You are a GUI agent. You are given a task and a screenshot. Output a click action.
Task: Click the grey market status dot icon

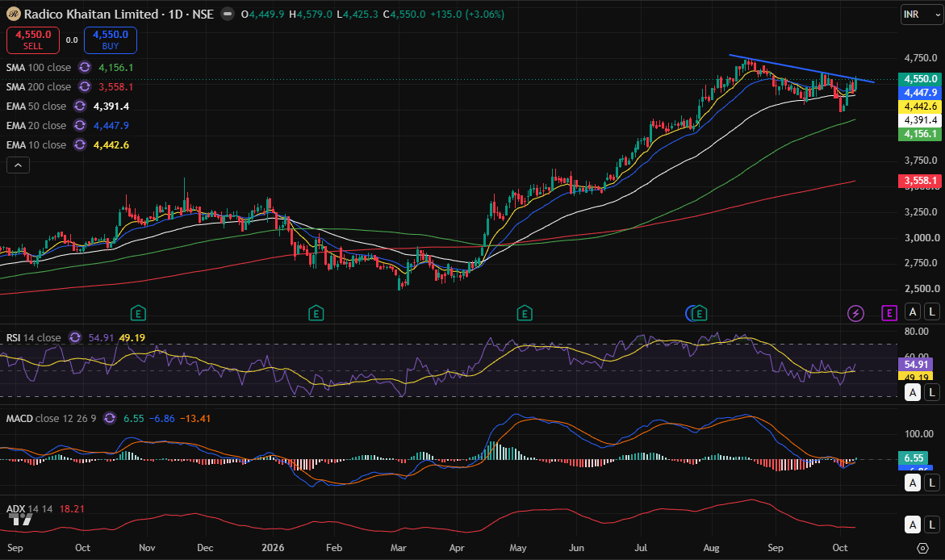(228, 14)
